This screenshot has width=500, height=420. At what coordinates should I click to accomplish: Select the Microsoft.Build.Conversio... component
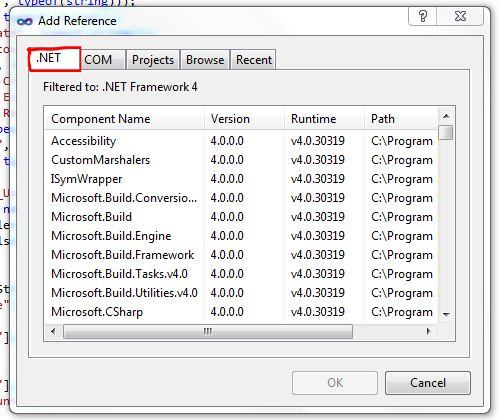(124, 198)
